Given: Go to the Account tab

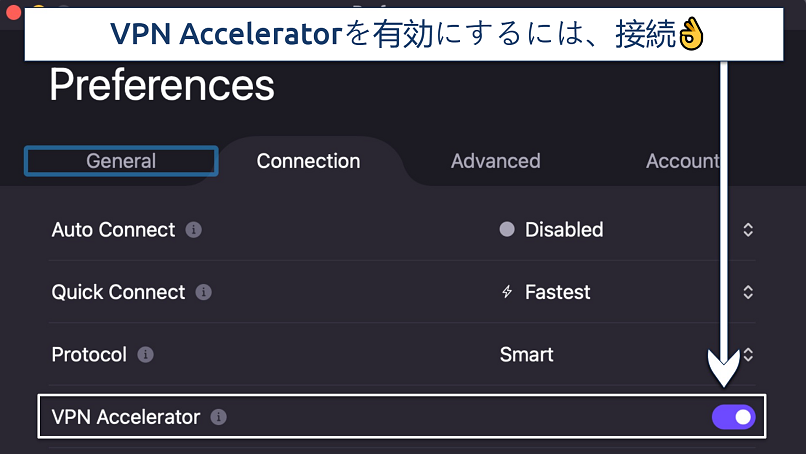Looking at the screenshot, I should [682, 161].
